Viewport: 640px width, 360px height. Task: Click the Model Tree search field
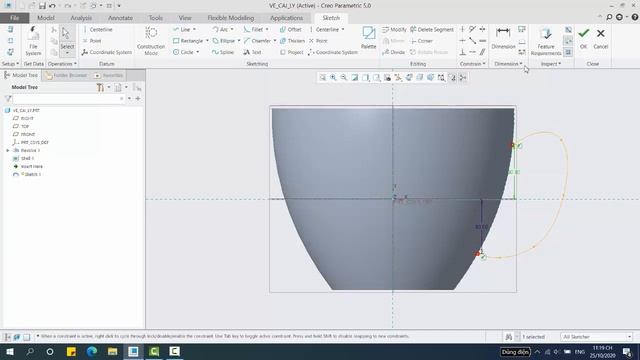point(69,98)
